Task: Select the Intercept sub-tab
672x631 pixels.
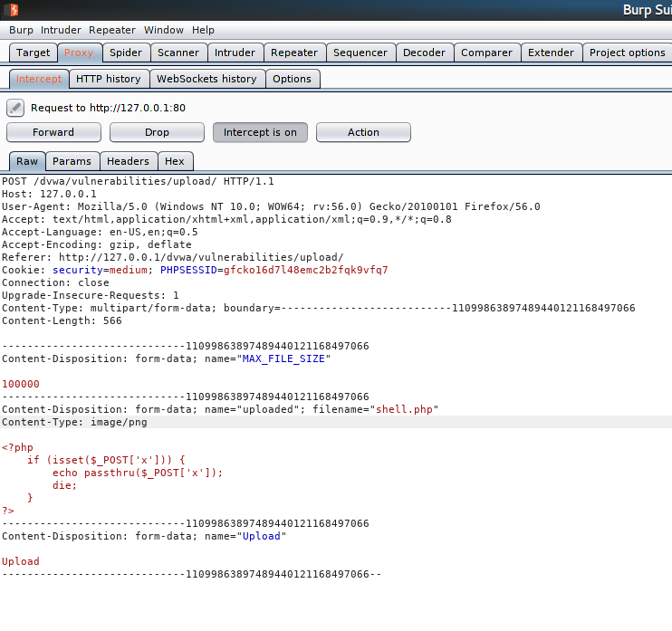Action: click(39, 80)
